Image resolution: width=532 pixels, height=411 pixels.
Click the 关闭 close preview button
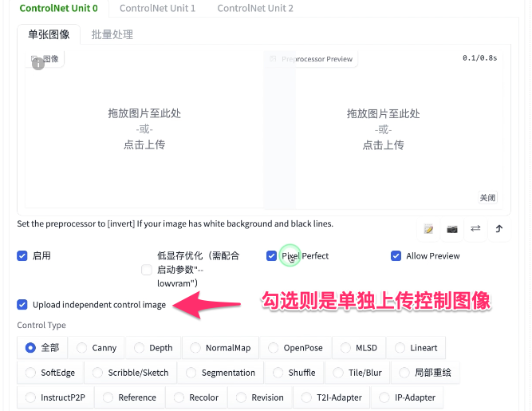(487, 198)
